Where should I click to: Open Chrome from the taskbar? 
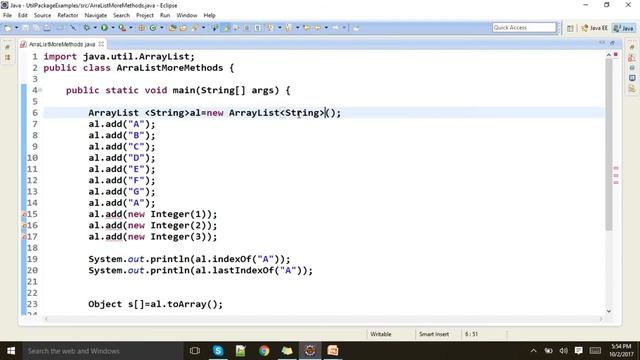264,351
